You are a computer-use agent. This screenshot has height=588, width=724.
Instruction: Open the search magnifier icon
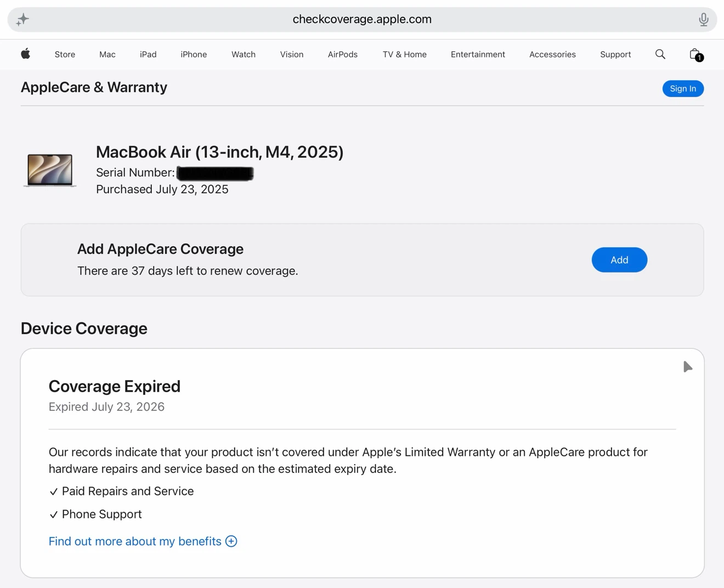660,54
